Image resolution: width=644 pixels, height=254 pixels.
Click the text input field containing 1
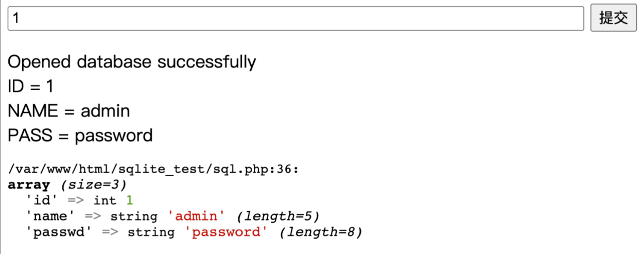[296, 19]
